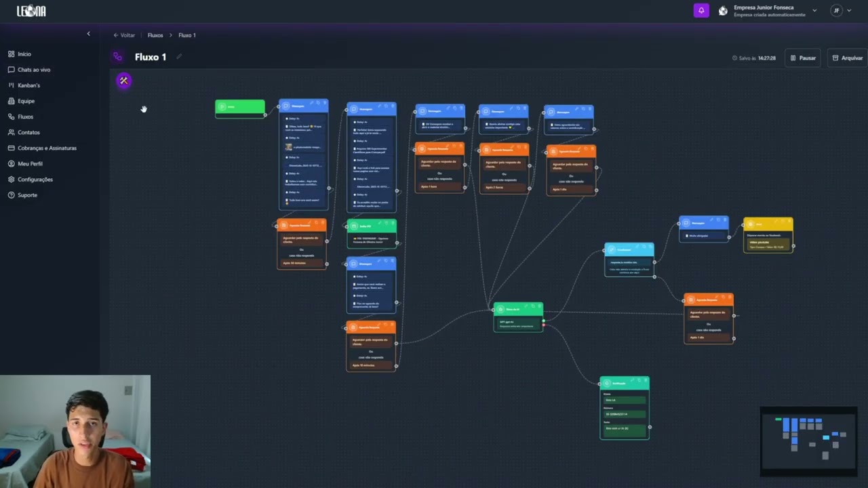Image resolution: width=868 pixels, height=488 pixels.
Task: Select the 'Após 30 minutos' label
Action: (294, 263)
